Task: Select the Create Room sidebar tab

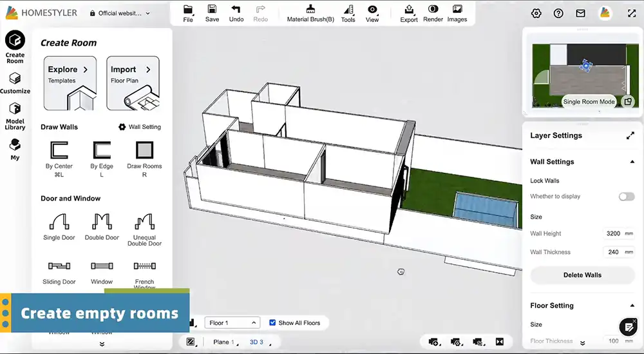Action: pyautogui.click(x=15, y=47)
